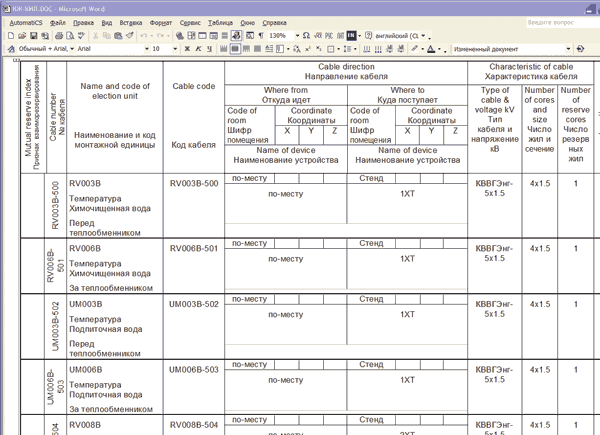
Task: Show paragraph marks with pilcrow icon
Action: point(261,36)
